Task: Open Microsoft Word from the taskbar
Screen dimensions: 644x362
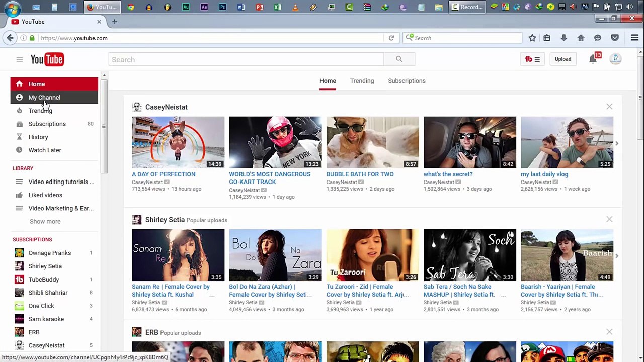Action: point(240,7)
